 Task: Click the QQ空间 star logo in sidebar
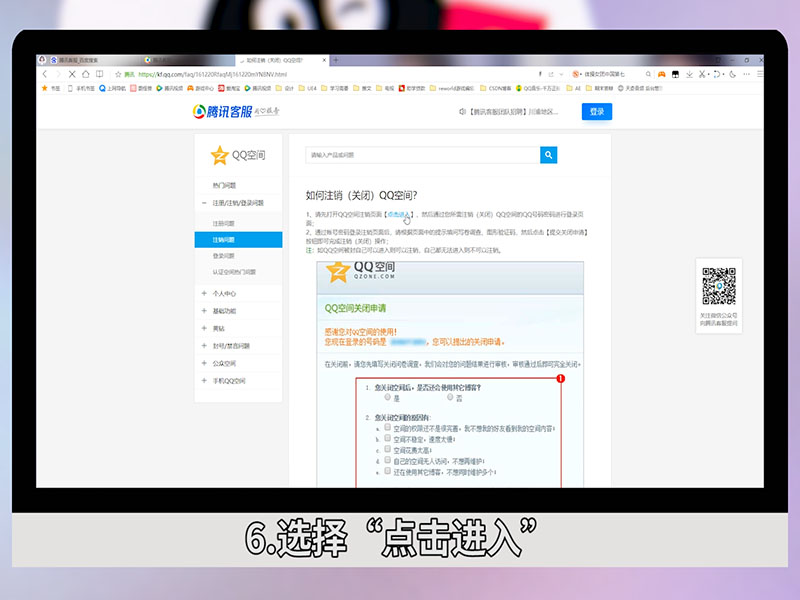(x=238, y=155)
